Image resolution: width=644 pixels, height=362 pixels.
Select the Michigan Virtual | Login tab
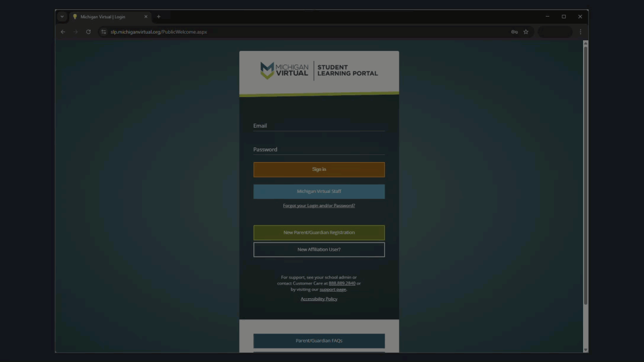[110, 17]
